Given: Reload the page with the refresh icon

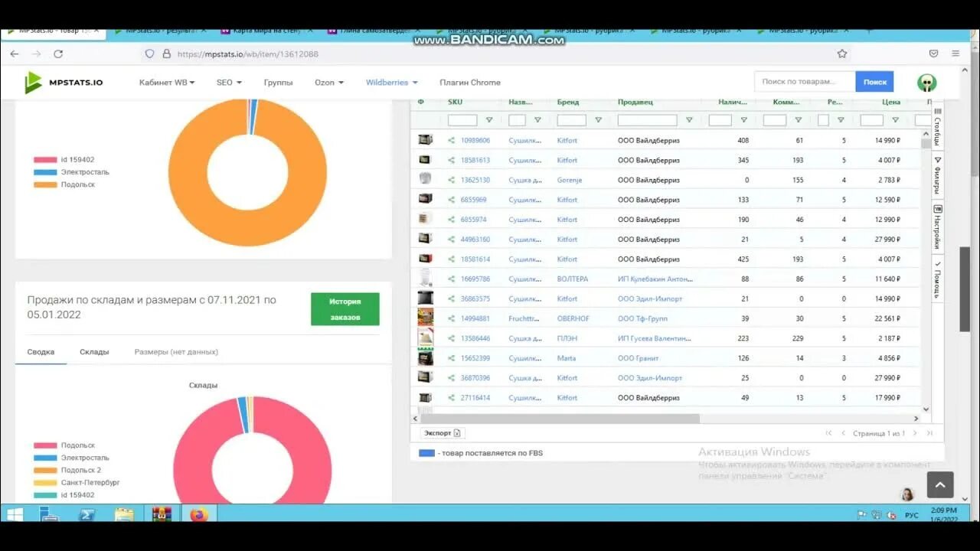Looking at the screenshot, I should 58,54.
